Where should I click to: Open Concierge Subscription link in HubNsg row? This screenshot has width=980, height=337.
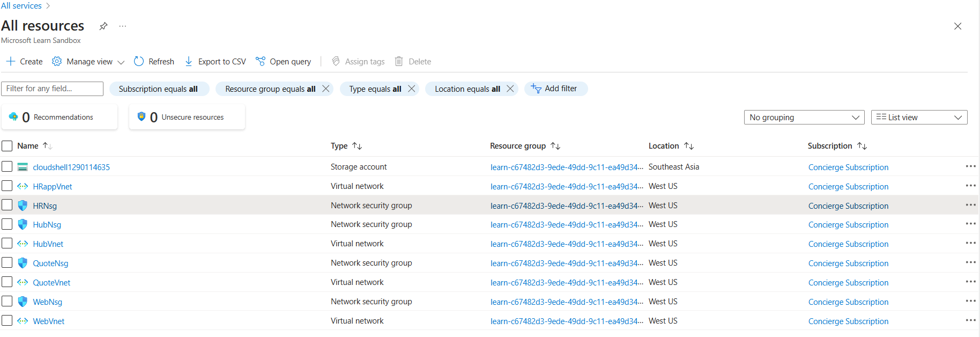(848, 225)
